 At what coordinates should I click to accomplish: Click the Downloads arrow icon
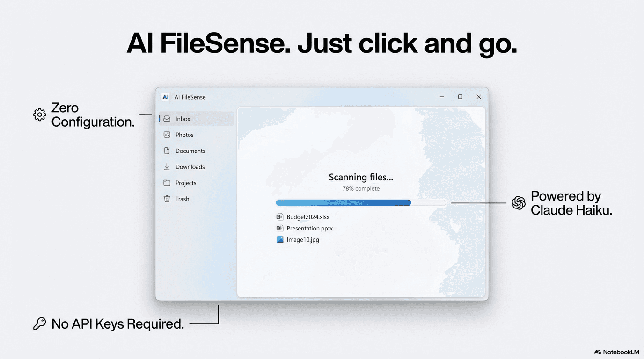click(x=167, y=166)
